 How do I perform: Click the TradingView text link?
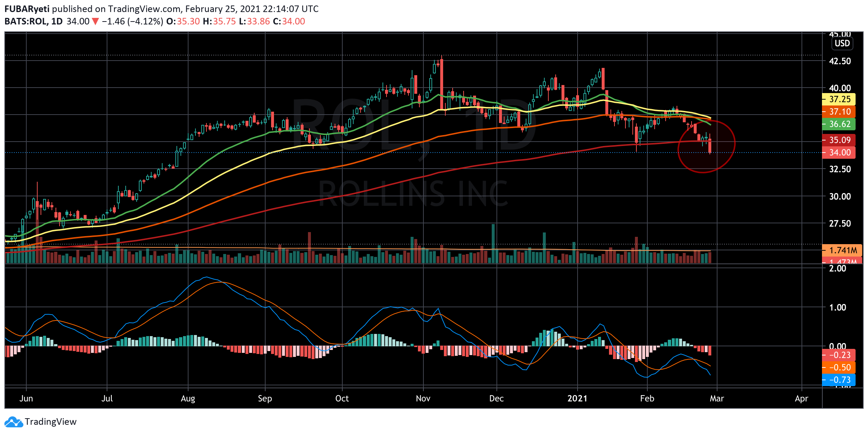[51, 422]
